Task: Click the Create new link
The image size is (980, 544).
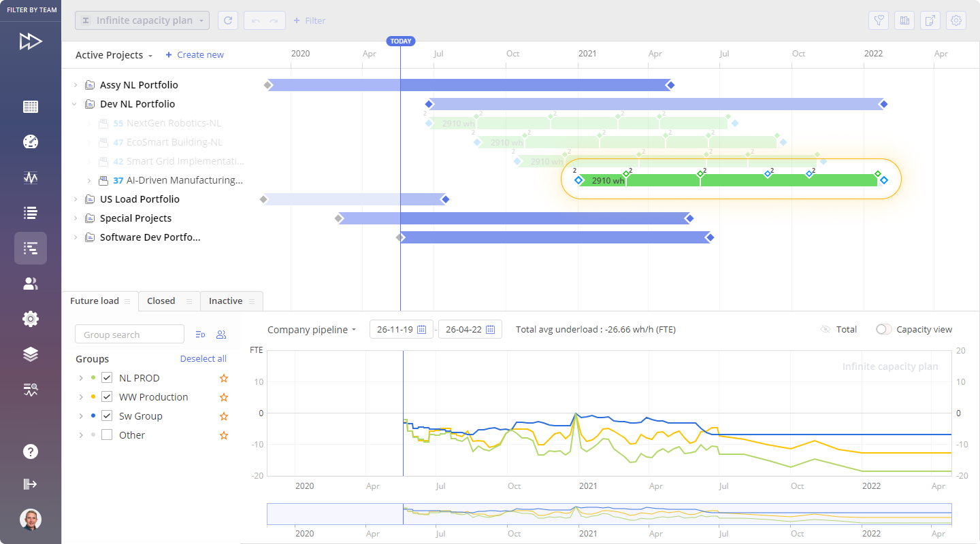Action: (x=195, y=55)
